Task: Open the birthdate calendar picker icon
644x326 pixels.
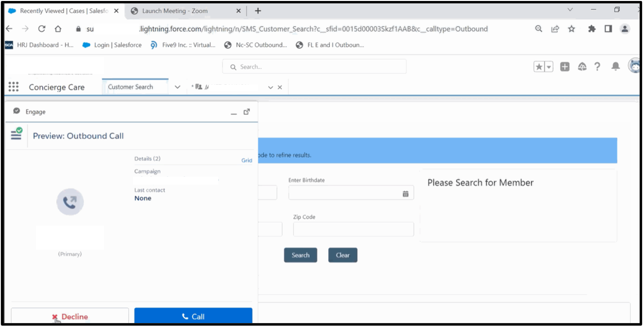Action: (x=405, y=194)
